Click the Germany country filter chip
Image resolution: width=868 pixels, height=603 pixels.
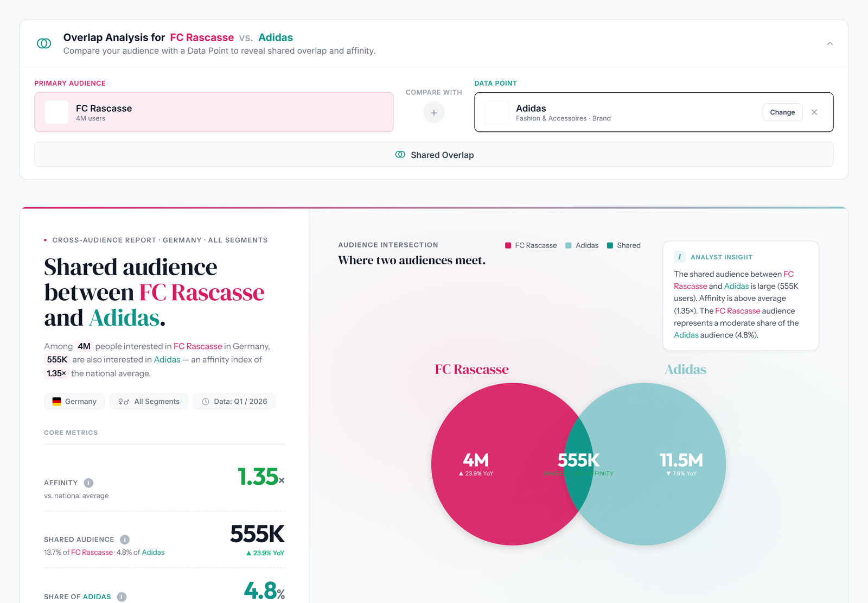(74, 402)
